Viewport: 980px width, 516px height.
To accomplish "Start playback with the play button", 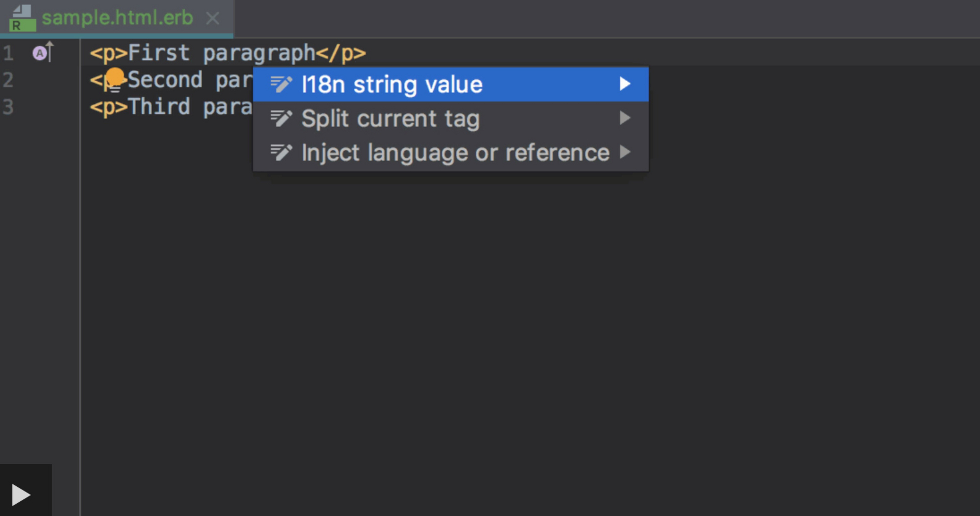I will tap(21, 495).
